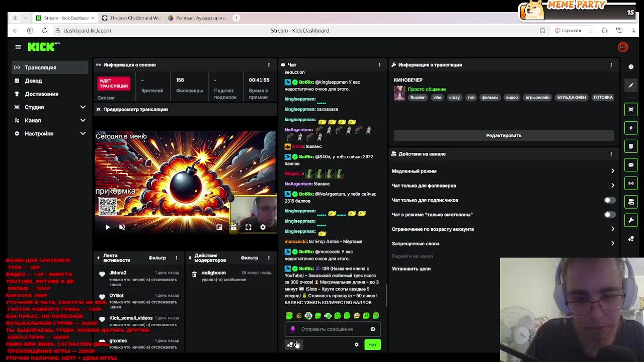Open preview player settings gear

pyautogui.click(x=263, y=227)
